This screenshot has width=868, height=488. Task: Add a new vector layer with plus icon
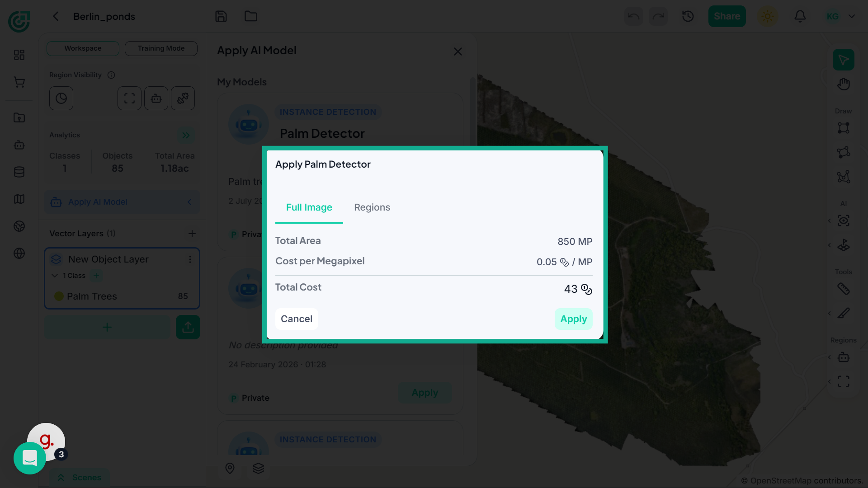[x=192, y=234]
